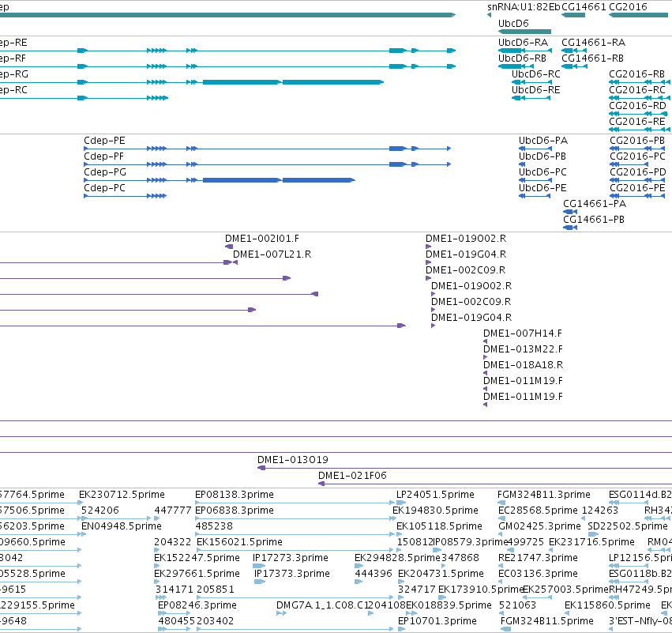Open the UbcD6-PC protein feature
This screenshot has height=633, width=672.
[x=542, y=172]
